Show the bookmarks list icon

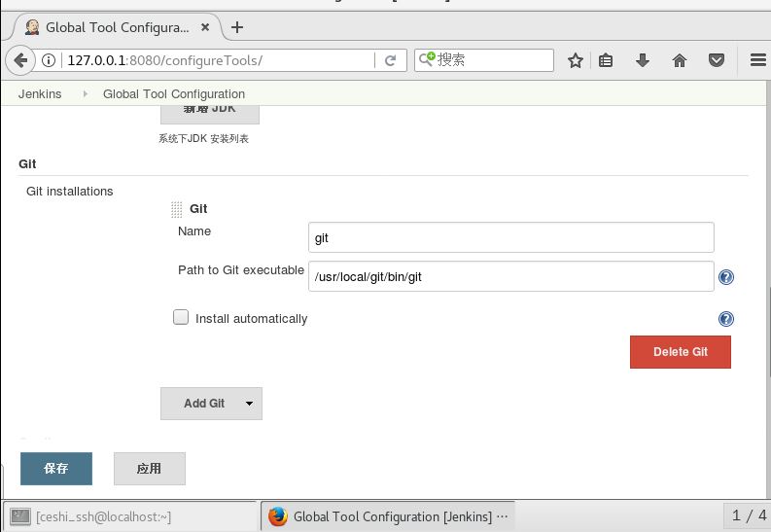tap(607, 60)
